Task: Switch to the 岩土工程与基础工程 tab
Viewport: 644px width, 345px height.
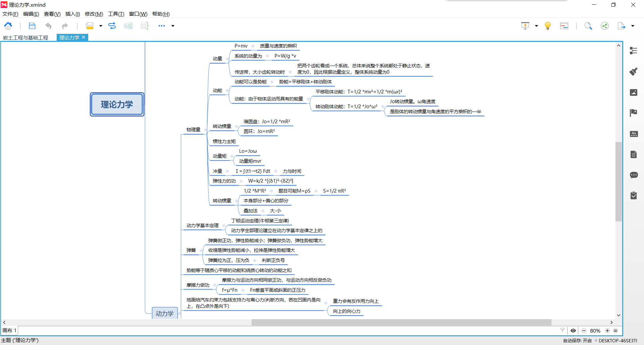Action: coord(25,38)
